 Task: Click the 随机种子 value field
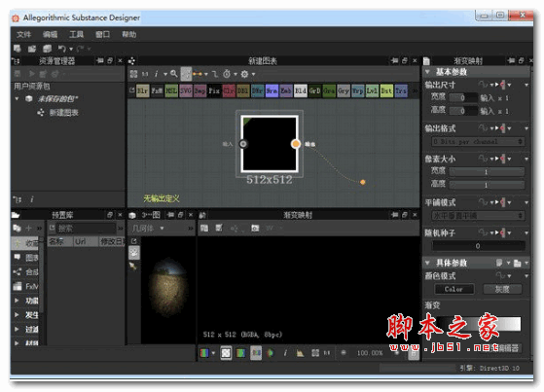(478, 246)
